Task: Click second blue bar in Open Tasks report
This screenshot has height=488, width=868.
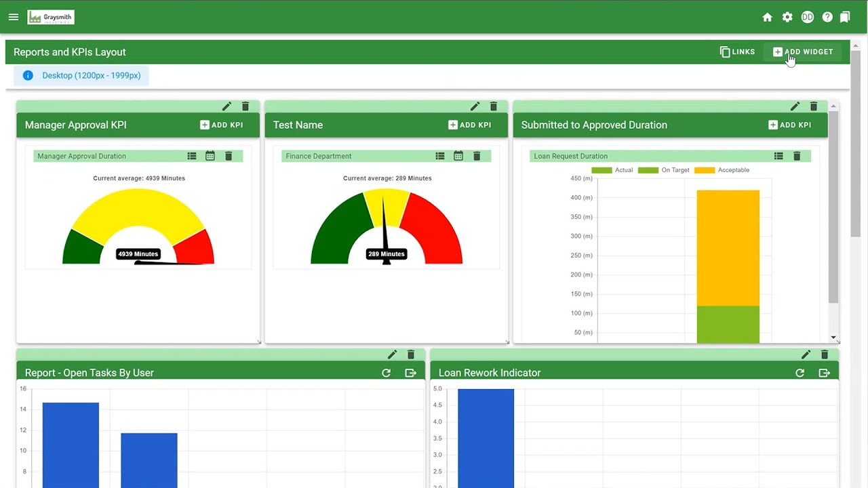Action: (x=149, y=460)
